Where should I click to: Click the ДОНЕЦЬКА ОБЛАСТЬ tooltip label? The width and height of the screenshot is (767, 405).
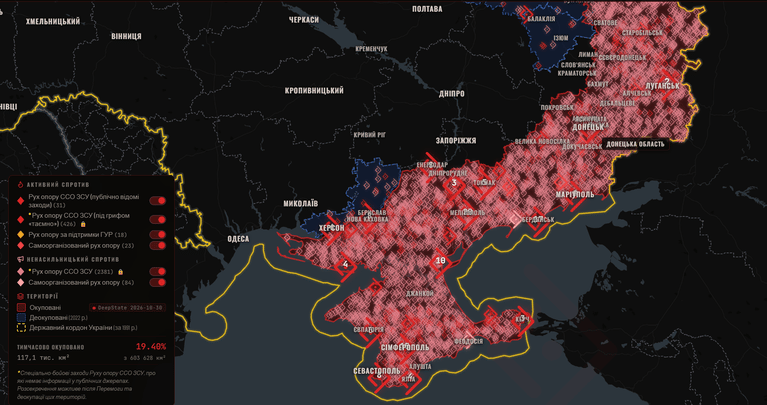point(635,144)
